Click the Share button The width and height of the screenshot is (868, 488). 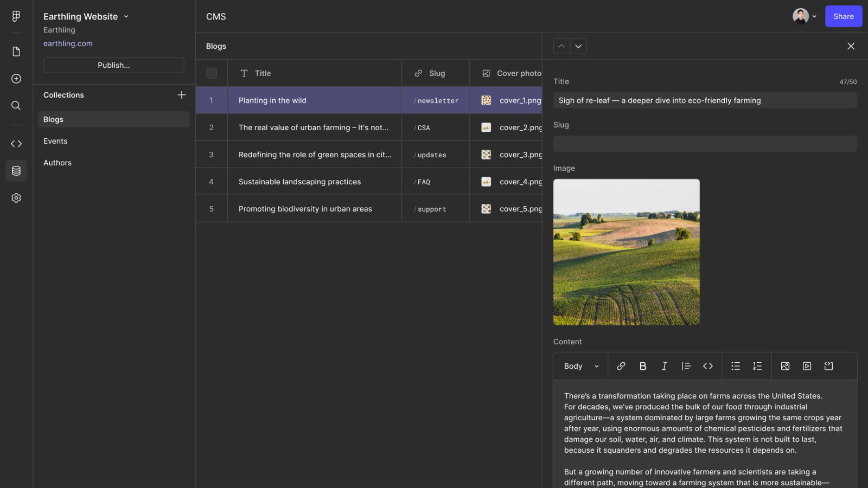coord(844,16)
